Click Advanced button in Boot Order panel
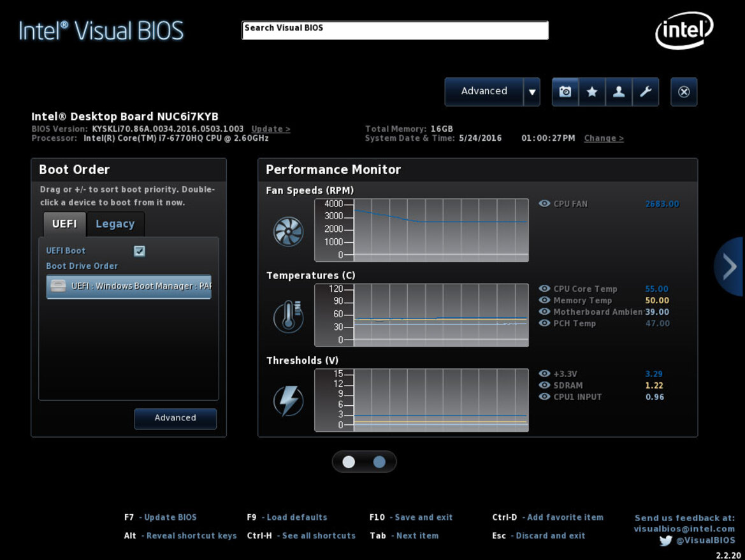This screenshot has height=560, width=745. [175, 418]
